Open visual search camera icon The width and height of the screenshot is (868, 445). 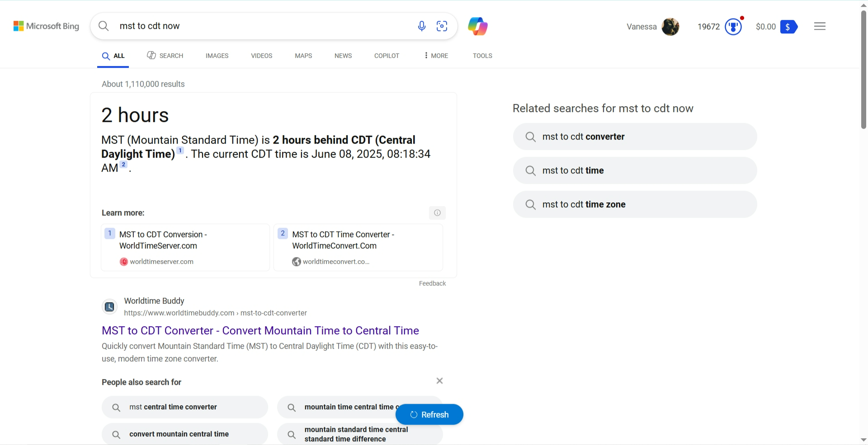tap(442, 26)
